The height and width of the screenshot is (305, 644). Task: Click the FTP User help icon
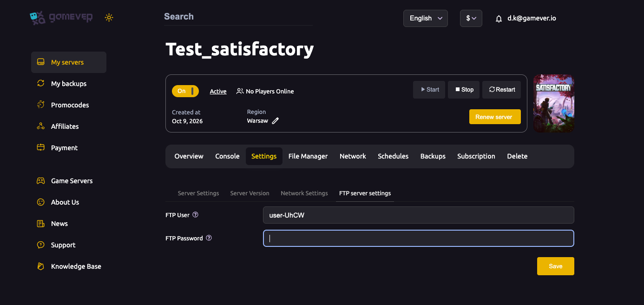click(x=195, y=215)
